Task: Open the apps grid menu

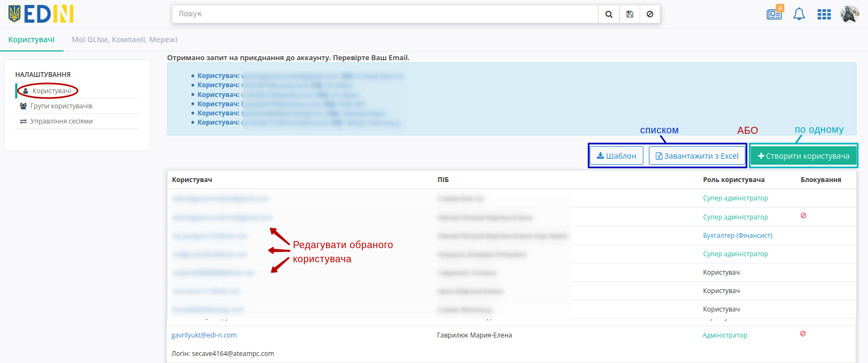Action: (824, 15)
